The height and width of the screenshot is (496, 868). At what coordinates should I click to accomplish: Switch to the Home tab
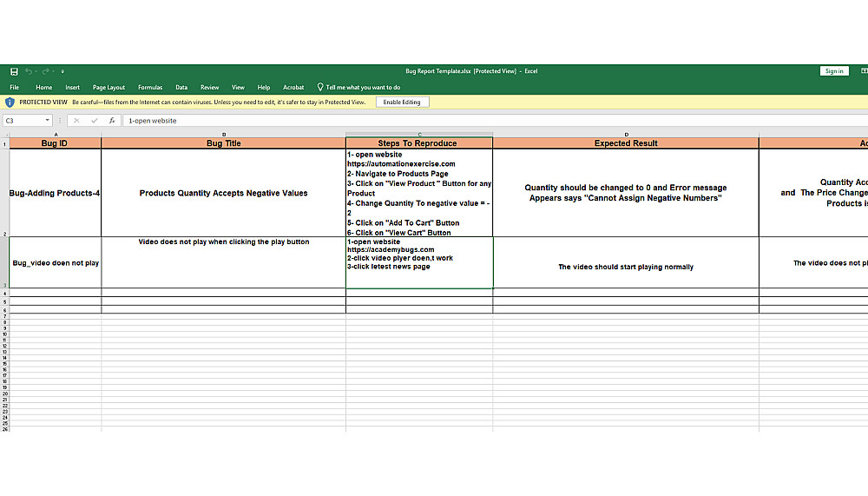point(43,87)
